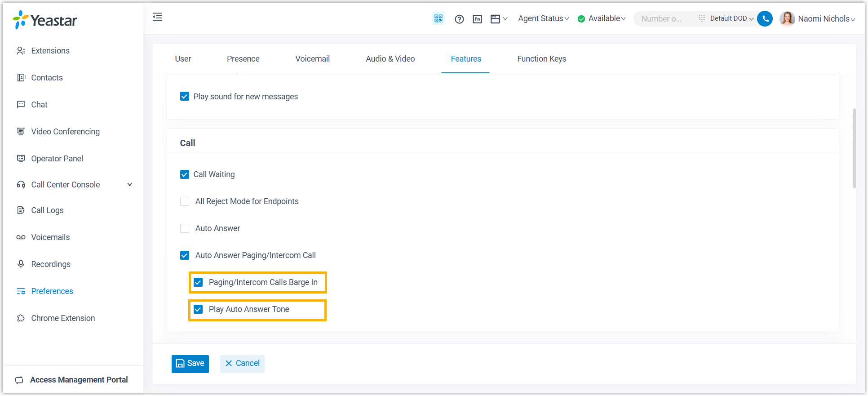Screen dimensions: 868x396
Task: Click the QR code icon in top bar
Action: pyautogui.click(x=438, y=18)
